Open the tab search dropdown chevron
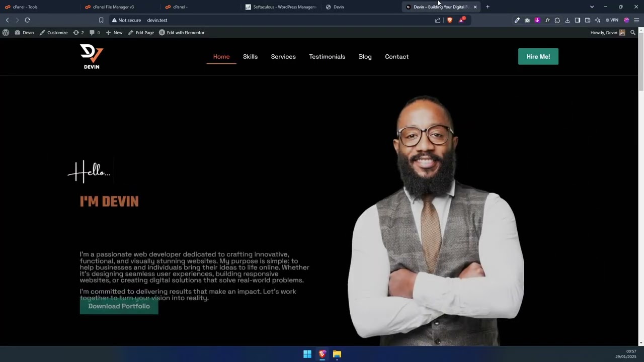 pos(592,7)
